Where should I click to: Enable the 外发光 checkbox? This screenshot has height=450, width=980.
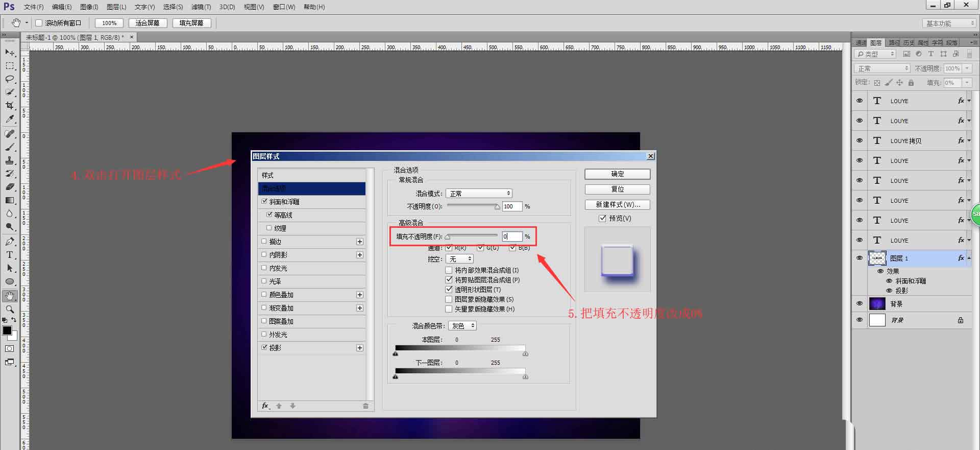264,334
